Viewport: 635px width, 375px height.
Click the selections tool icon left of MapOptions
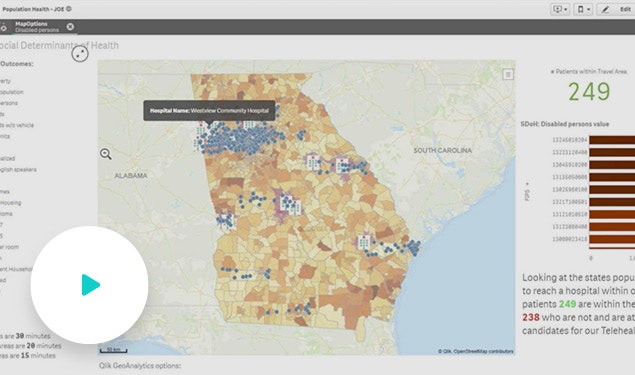coord(3,28)
